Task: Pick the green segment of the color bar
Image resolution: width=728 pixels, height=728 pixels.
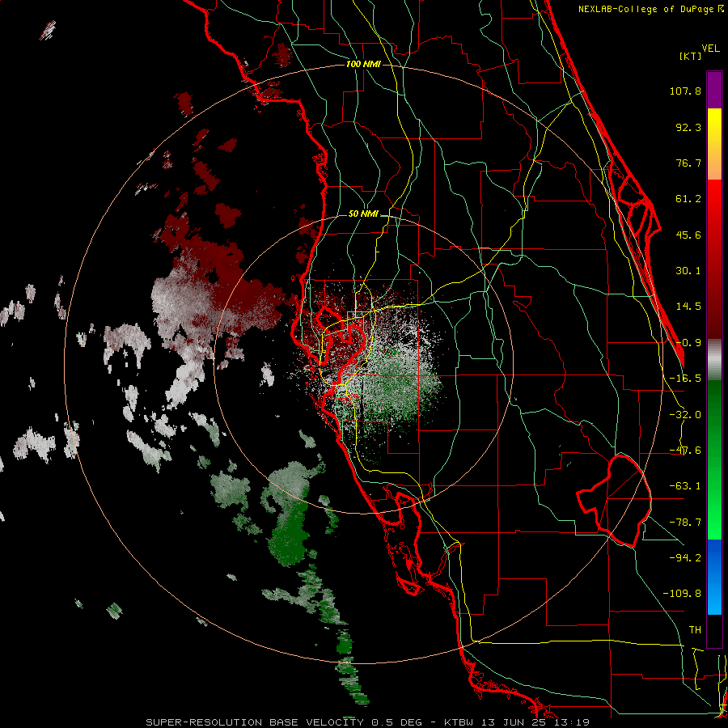Action: [714, 459]
